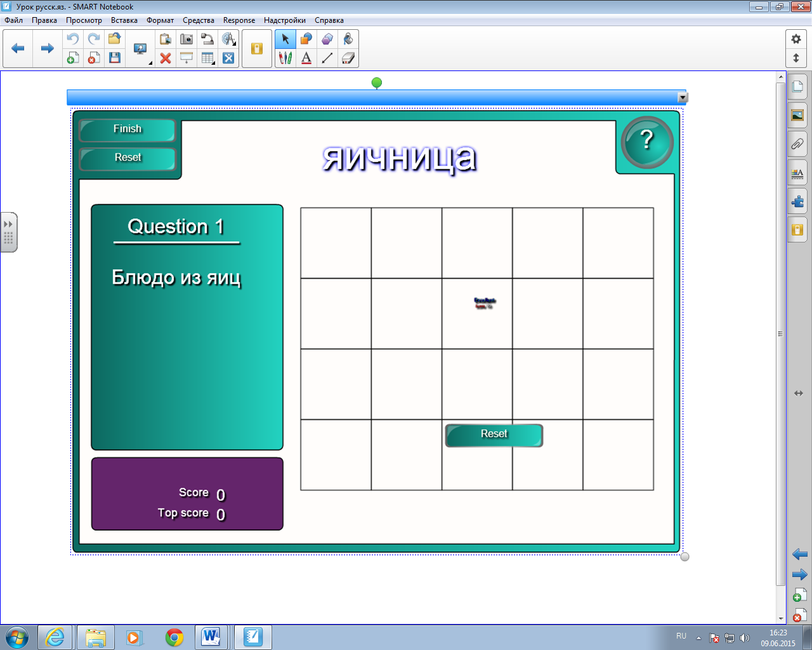This screenshot has height=650, width=812.
Task: Switch sidebar side using the double-headed arrow
Action: (x=798, y=394)
